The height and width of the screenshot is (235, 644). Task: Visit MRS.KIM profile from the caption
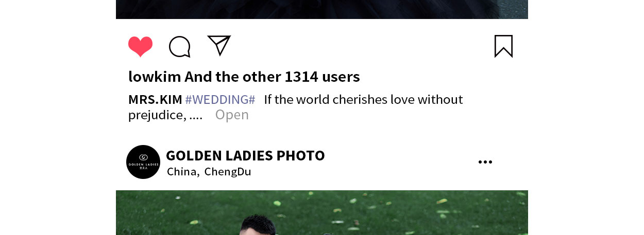(x=155, y=99)
